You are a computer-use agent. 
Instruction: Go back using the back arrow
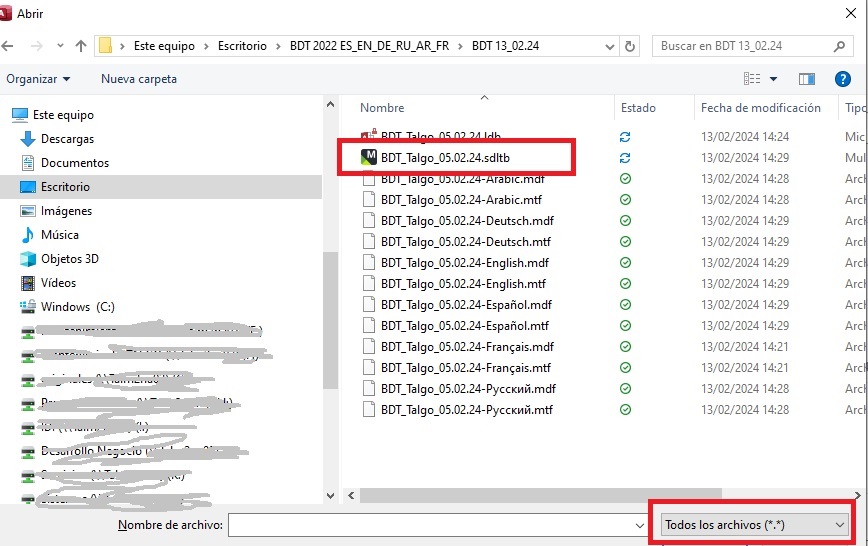tap(7, 46)
